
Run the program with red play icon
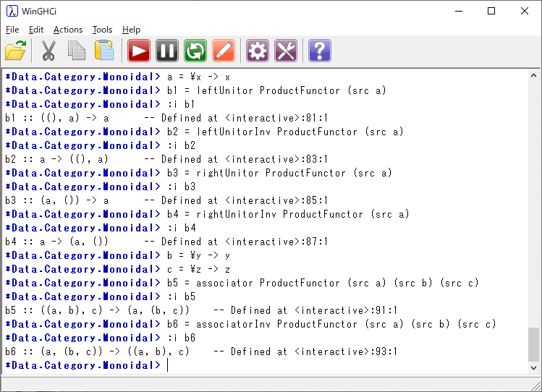pyautogui.click(x=139, y=51)
